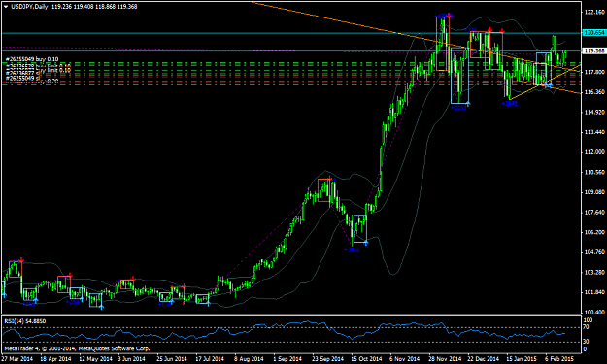The width and height of the screenshot is (607, 364).
Task: Click the 15 Oct 2014 date label
Action: pyautogui.click(x=366, y=358)
